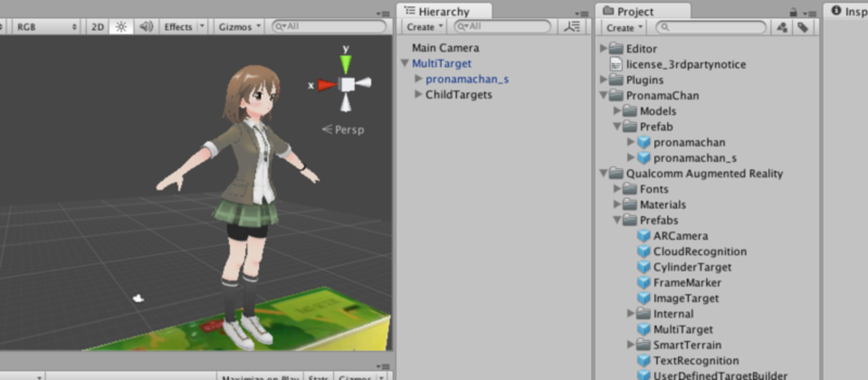Switch to the Hierarchy tab
868x380 pixels.
[444, 11]
